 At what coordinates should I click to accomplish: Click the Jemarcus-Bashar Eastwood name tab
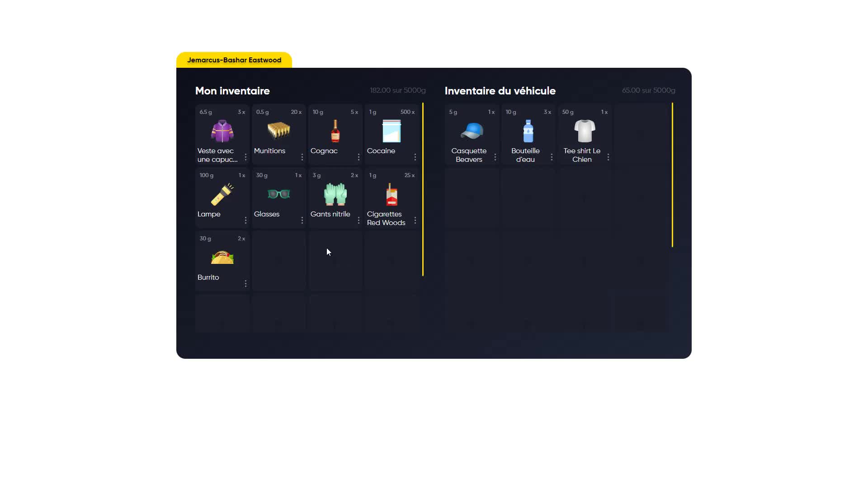point(234,60)
